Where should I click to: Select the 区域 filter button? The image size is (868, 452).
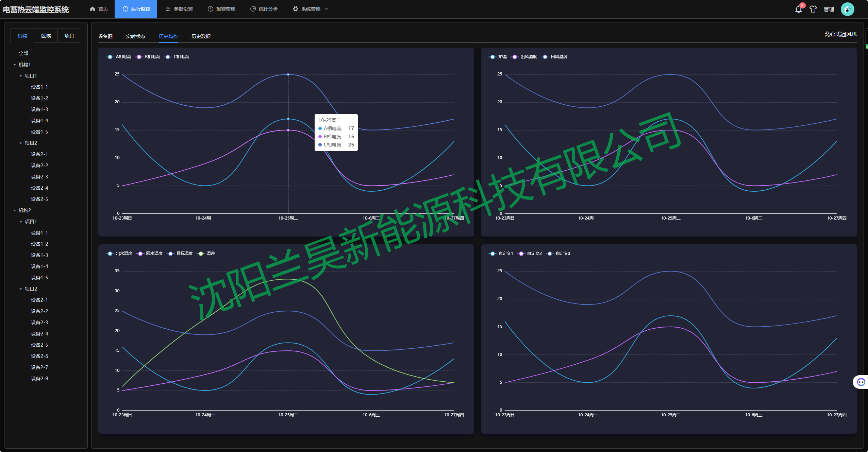click(46, 36)
